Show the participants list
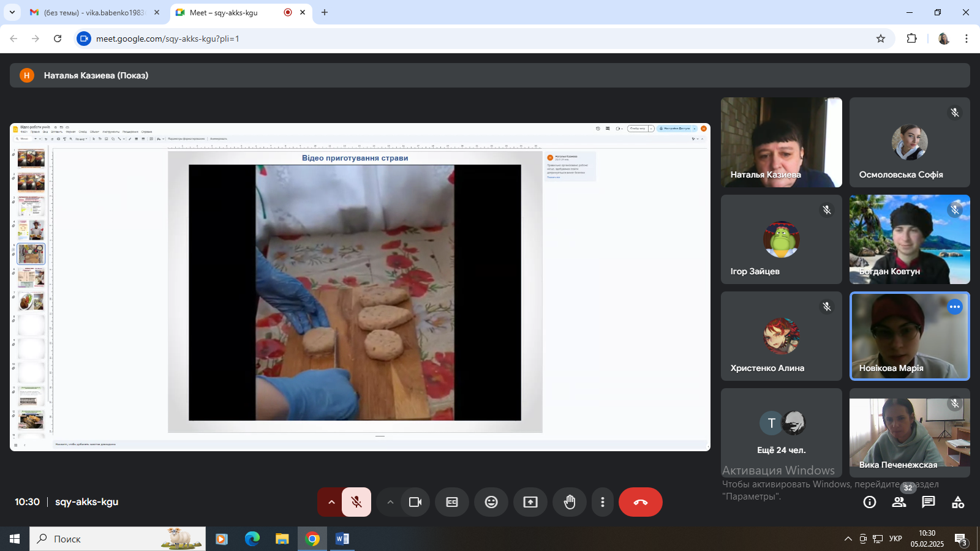Screen dimensions: 980x551 pos(899,502)
